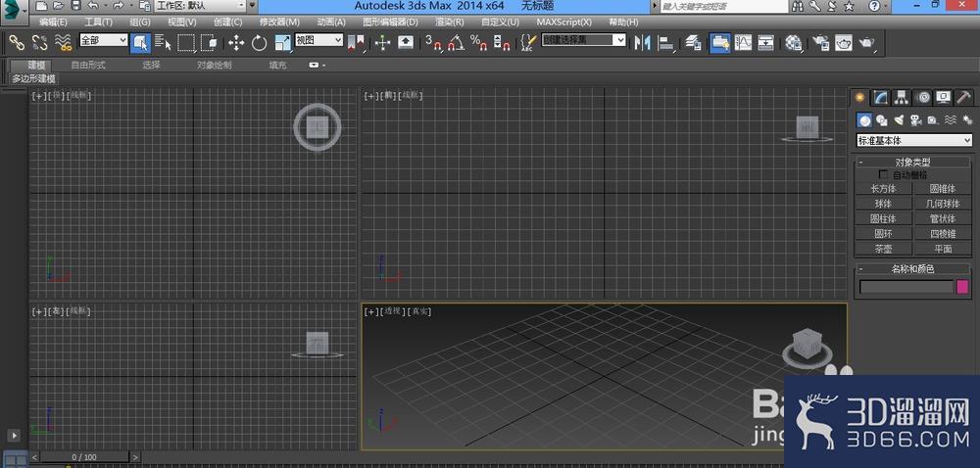The height and width of the screenshot is (468, 980).
Task: Open the Curve Editor icon
Action: tap(743, 42)
